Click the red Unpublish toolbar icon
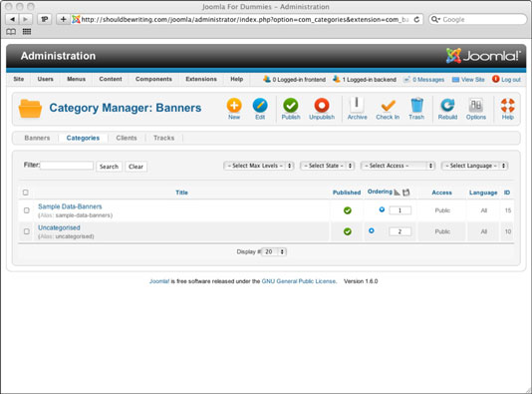Image resolution: width=532 pixels, height=394 pixels. click(322, 106)
